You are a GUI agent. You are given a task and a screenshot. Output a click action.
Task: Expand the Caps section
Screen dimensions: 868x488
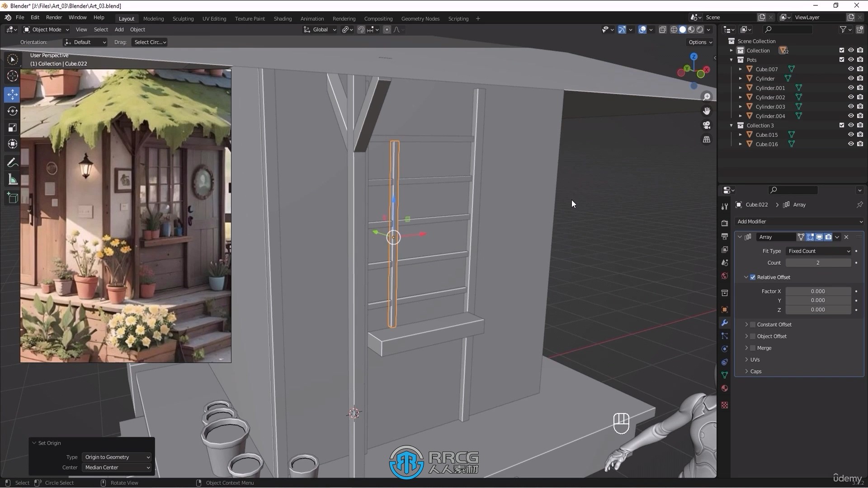tap(756, 371)
